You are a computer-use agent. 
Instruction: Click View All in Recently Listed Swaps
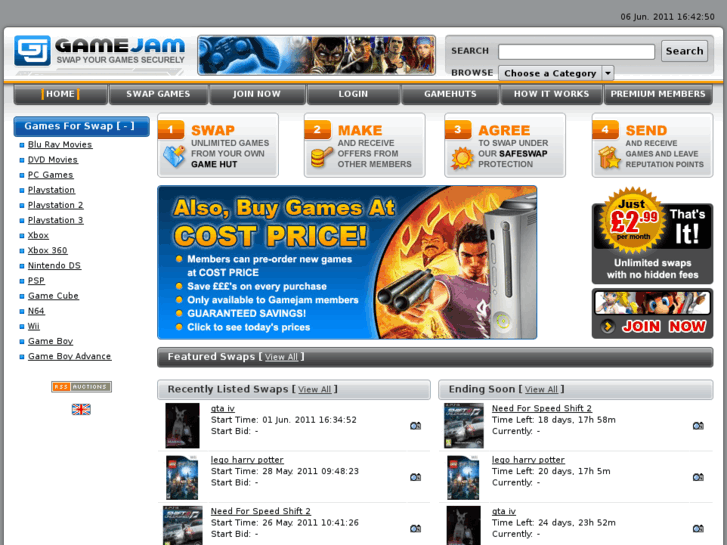point(314,390)
